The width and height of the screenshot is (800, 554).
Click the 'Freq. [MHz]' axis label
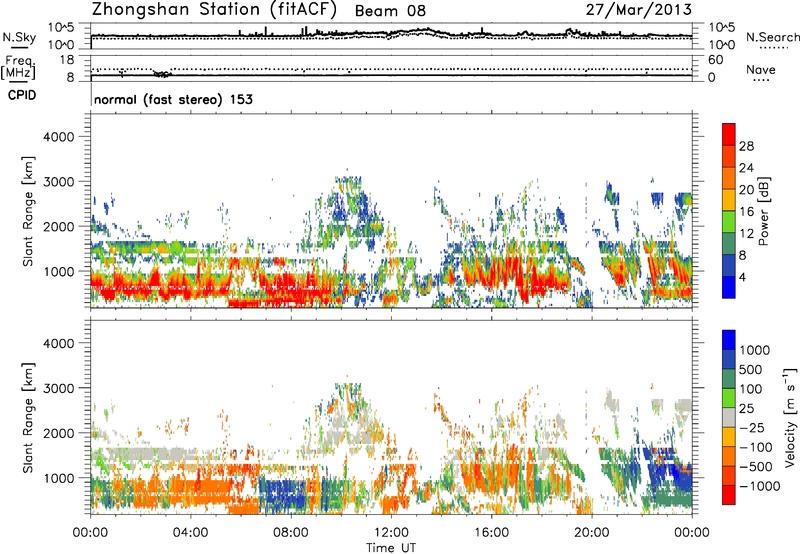(18, 67)
